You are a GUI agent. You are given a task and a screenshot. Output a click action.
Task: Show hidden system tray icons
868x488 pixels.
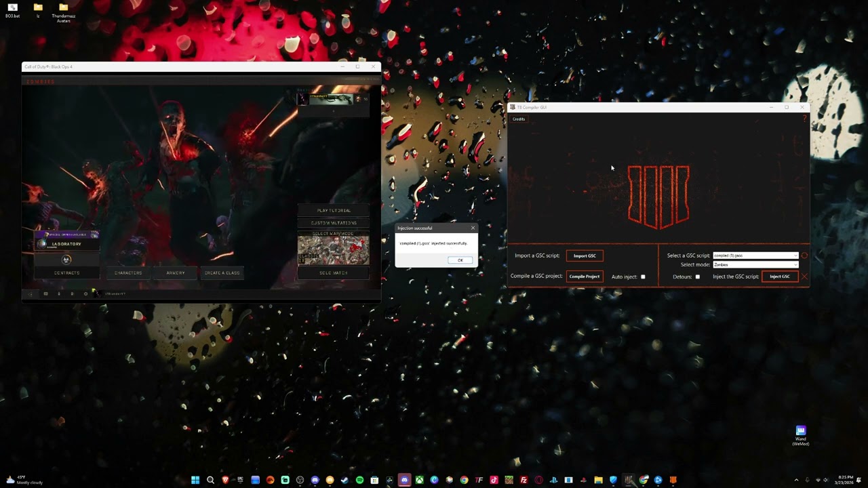(x=796, y=480)
